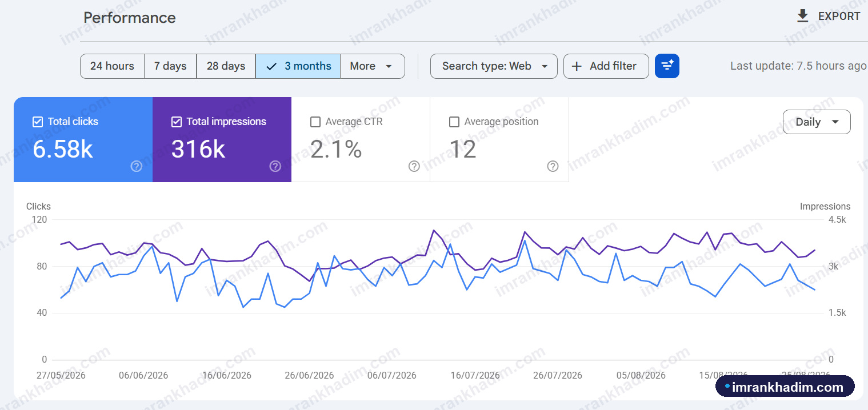This screenshot has width=868, height=410.
Task: Enable the Average position checkbox
Action: pyautogui.click(x=454, y=122)
